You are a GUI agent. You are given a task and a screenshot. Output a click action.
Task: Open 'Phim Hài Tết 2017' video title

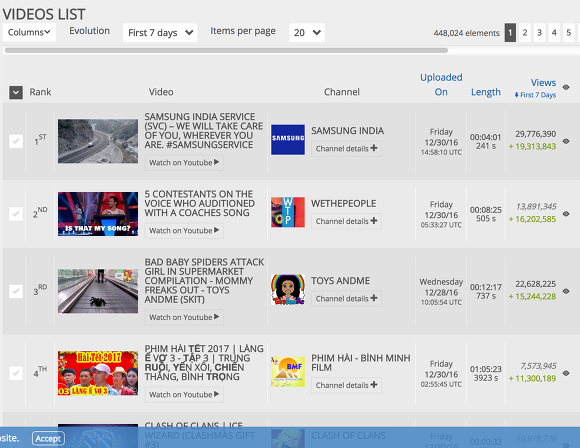pyautogui.click(x=204, y=363)
